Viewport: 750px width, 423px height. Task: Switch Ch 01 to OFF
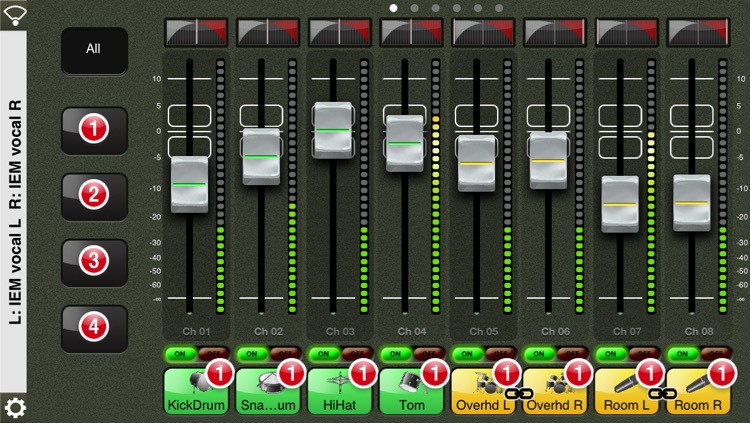213,354
